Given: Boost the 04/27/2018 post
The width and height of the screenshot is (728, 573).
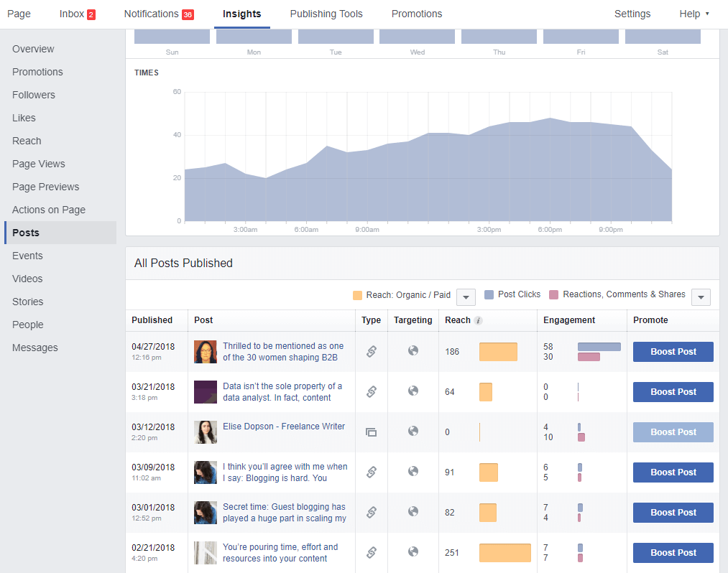Looking at the screenshot, I should click(x=673, y=351).
